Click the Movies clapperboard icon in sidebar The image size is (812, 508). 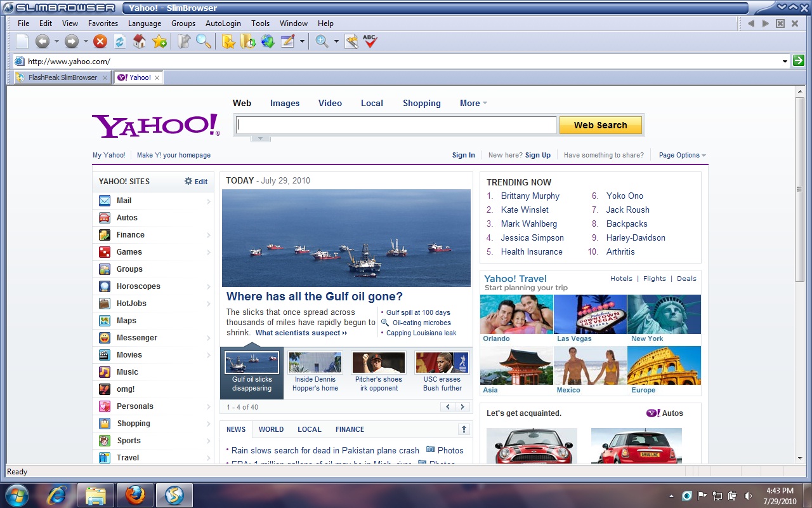click(105, 355)
